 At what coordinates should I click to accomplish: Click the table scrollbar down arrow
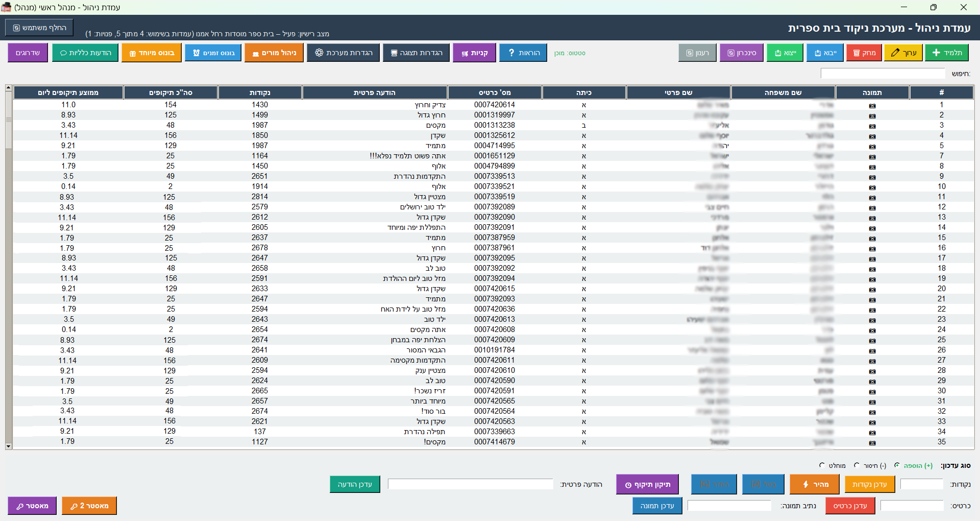(9, 446)
